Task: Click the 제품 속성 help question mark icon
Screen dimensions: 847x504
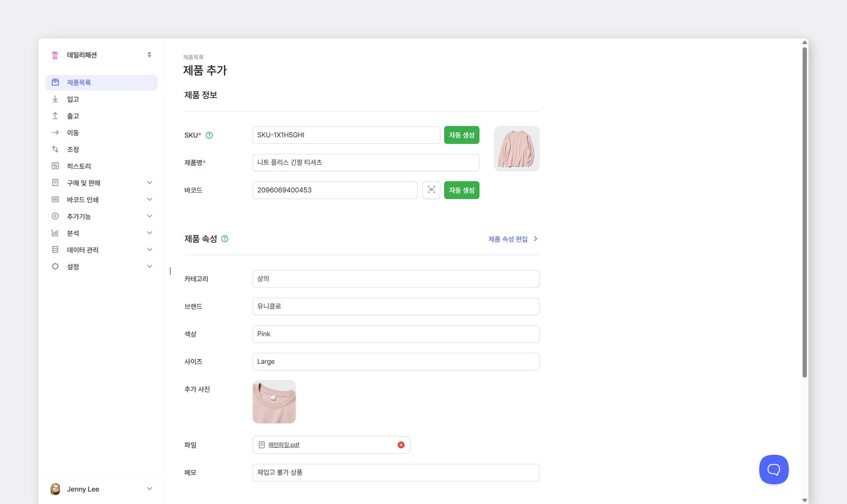Action: 224,239
